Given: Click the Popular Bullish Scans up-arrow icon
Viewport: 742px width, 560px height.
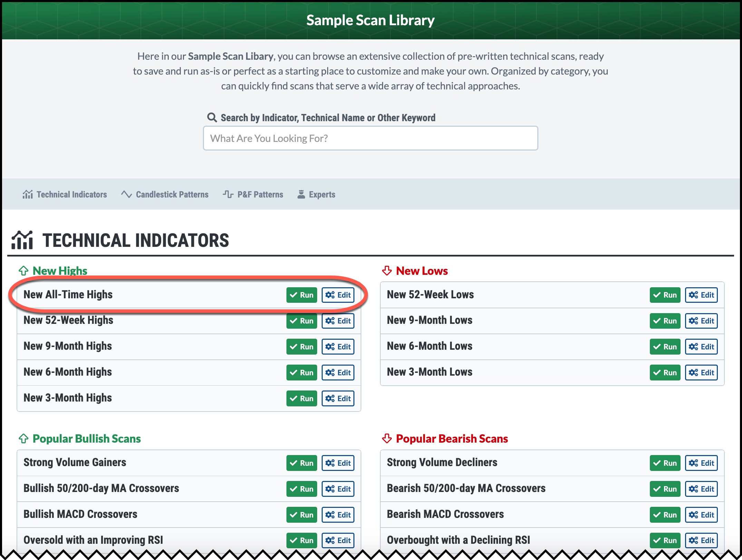Looking at the screenshot, I should (x=23, y=438).
